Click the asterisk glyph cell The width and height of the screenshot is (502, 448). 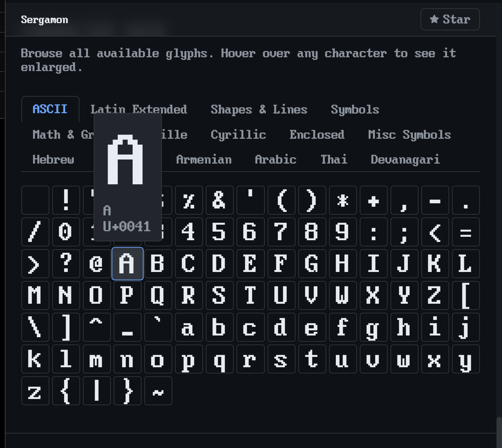tap(343, 200)
